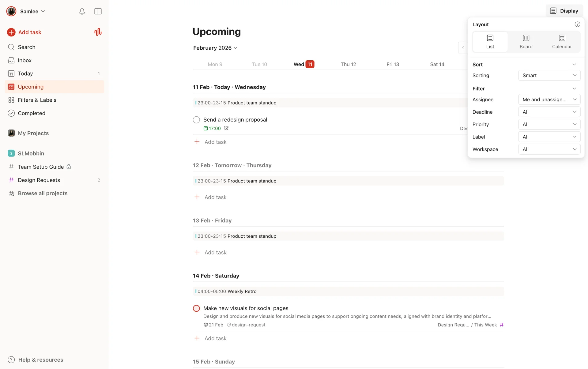
Task: Click the notifications bell icon
Action: coord(82,11)
